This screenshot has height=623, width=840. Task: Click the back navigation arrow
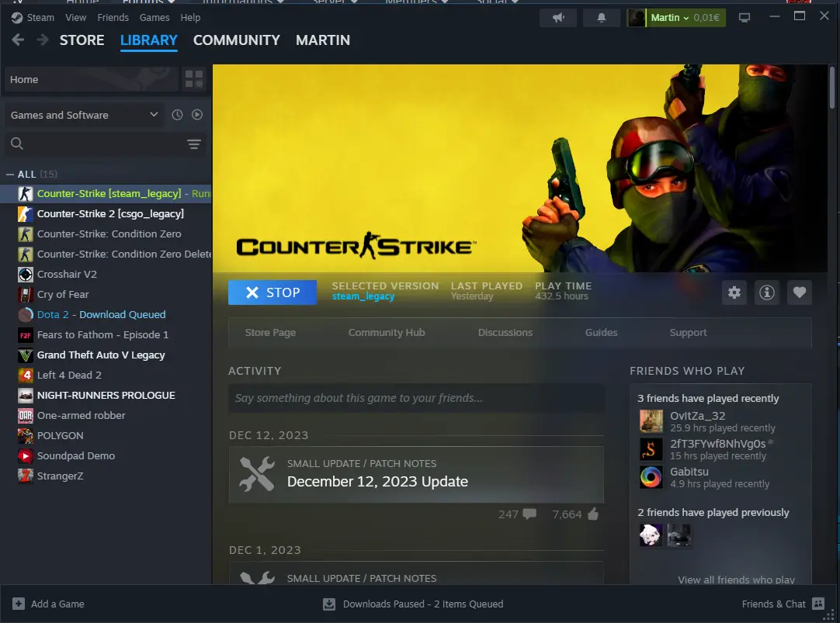pyautogui.click(x=18, y=40)
